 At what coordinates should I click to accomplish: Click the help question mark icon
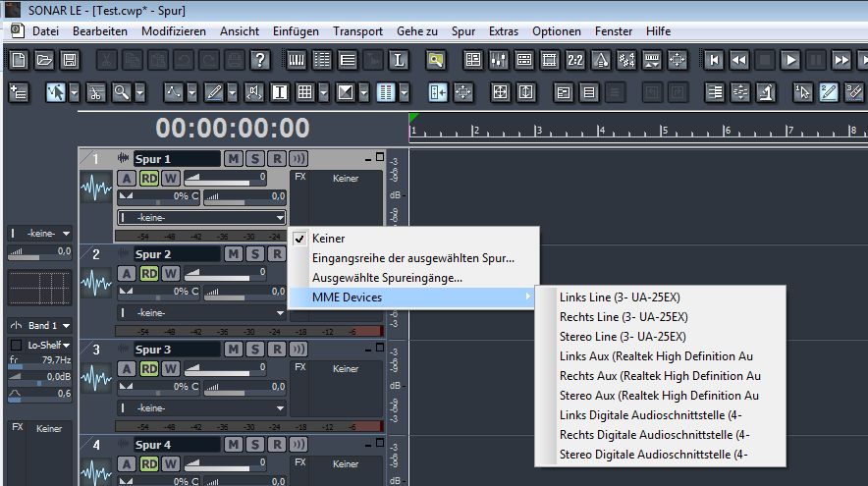[259, 60]
